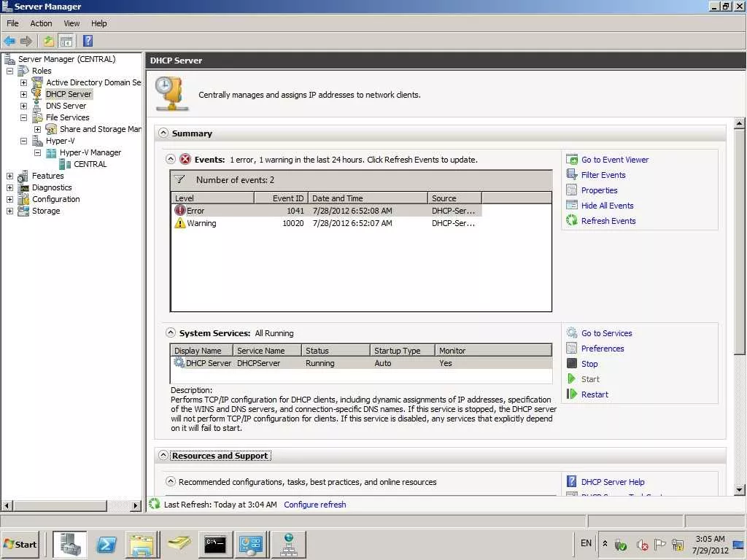
Task: Select the Error event 1041 row
Action: (326, 211)
